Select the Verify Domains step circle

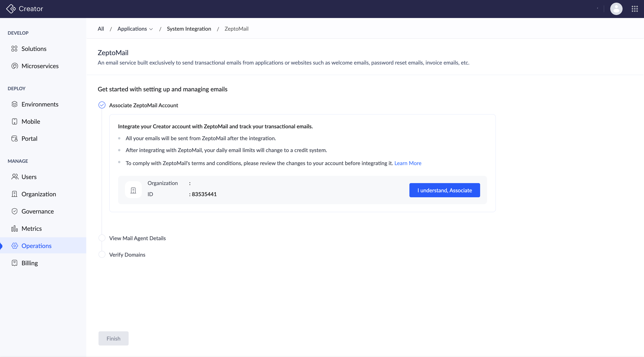point(102,255)
